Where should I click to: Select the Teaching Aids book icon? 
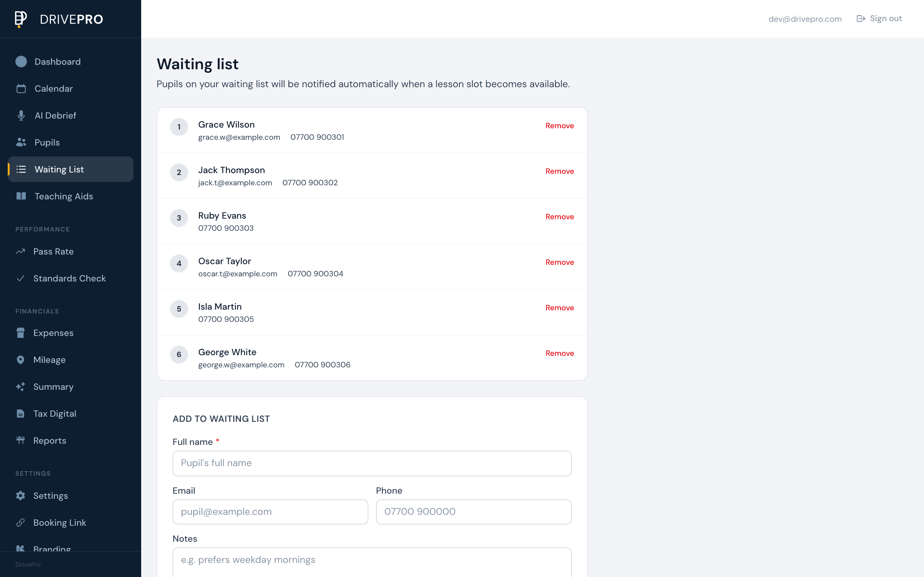pyautogui.click(x=21, y=196)
